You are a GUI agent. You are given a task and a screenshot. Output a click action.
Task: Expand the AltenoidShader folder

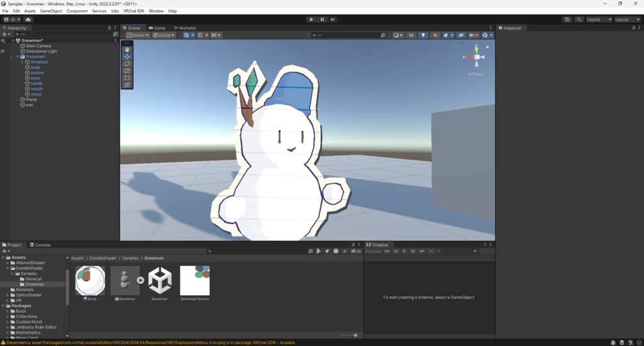point(8,263)
